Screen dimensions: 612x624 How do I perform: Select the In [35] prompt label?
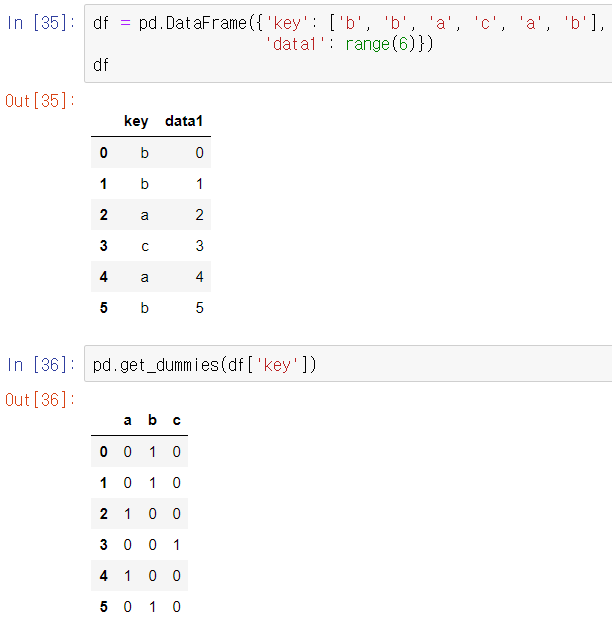41,23
